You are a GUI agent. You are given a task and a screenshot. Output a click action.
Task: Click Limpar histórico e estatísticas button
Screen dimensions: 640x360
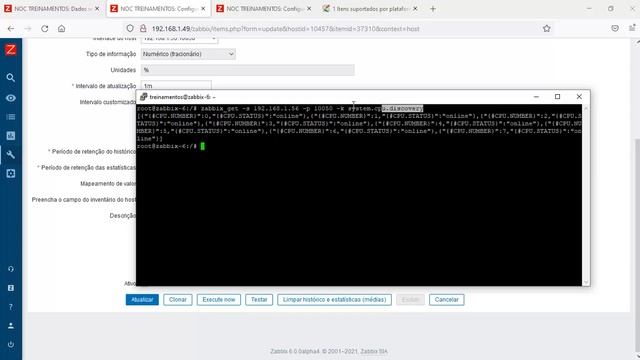334,300
